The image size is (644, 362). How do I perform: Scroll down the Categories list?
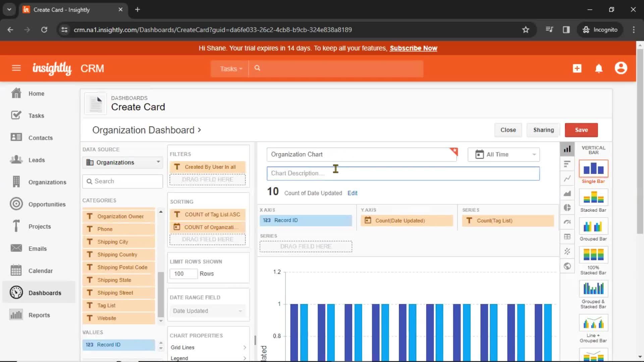[x=161, y=320]
